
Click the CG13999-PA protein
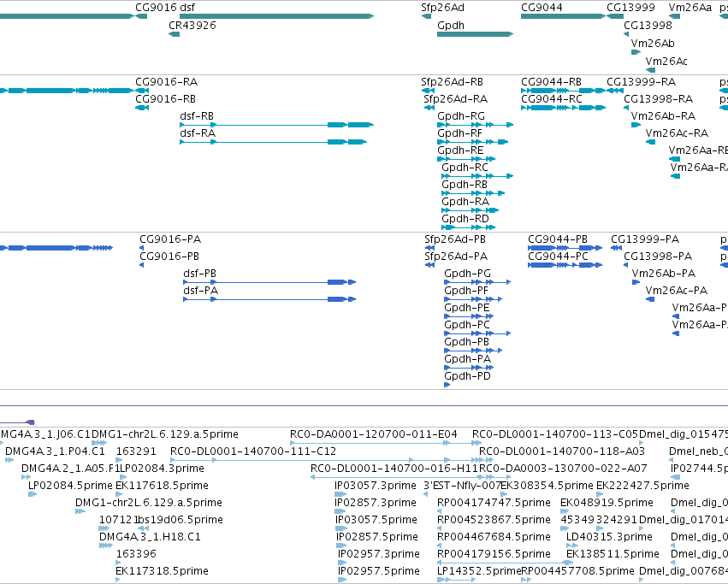click(x=616, y=248)
